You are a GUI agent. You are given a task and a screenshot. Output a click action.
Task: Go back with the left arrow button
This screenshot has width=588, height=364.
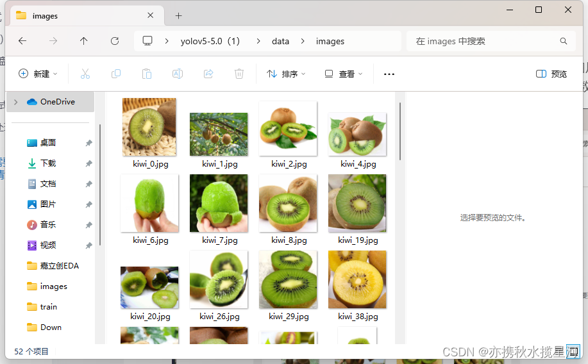[22, 41]
